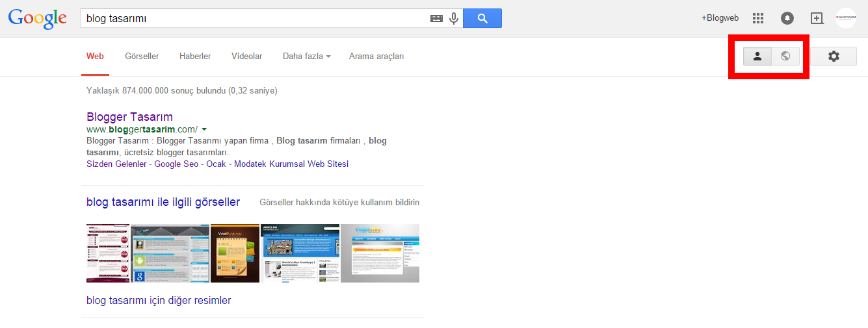Open the Sizden Gelenler sitelink
This screenshot has width=868, height=328.
click(116, 164)
